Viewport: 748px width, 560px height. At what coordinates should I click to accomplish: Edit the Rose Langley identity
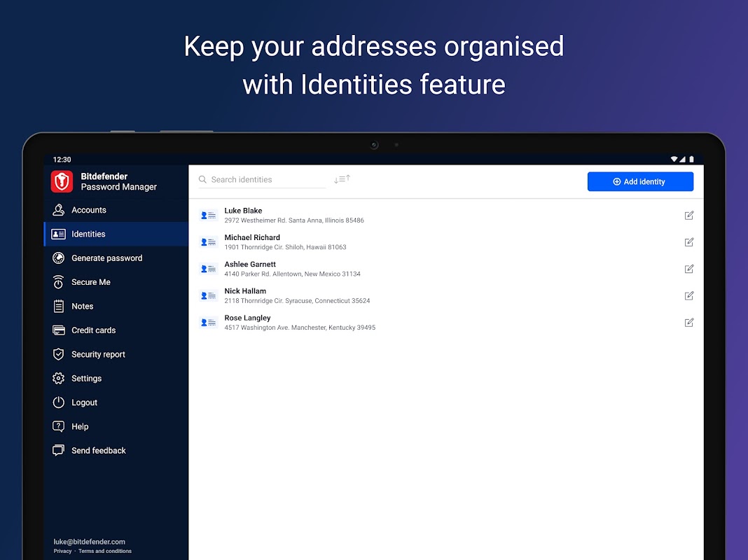click(689, 323)
